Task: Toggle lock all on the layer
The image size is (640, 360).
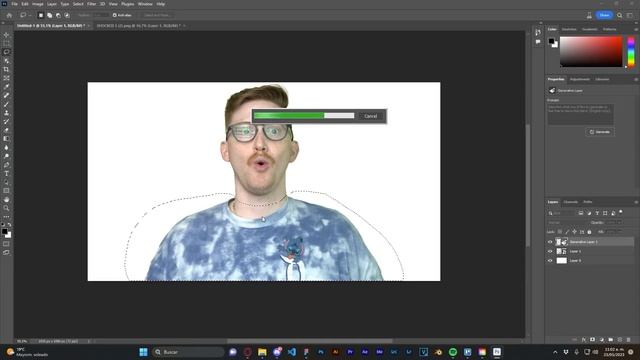Action: (589, 232)
